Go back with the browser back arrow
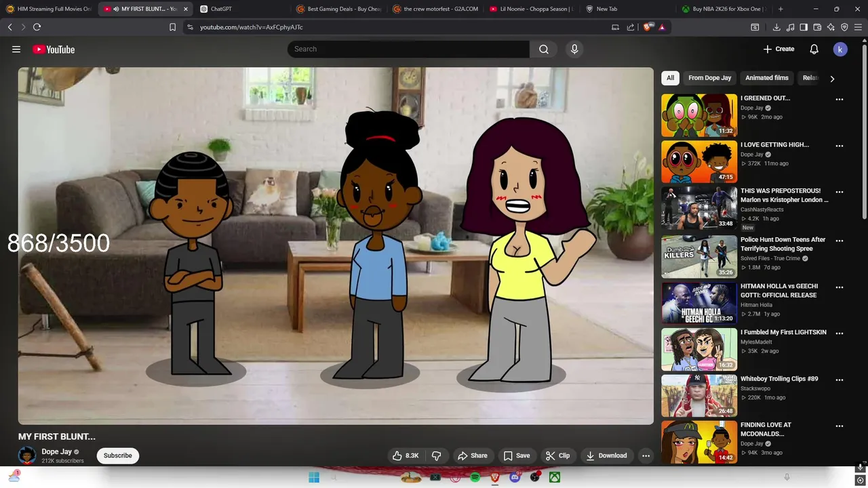The width and height of the screenshot is (868, 488). pyautogui.click(x=9, y=27)
